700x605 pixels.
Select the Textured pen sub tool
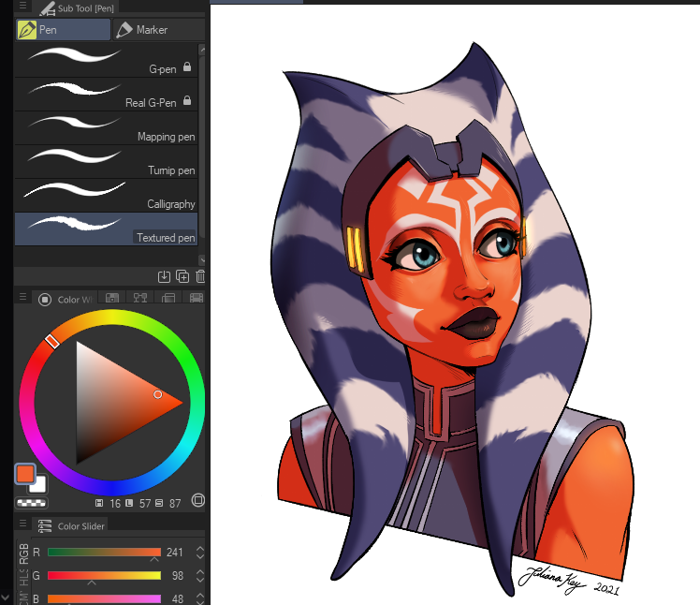pyautogui.click(x=107, y=229)
